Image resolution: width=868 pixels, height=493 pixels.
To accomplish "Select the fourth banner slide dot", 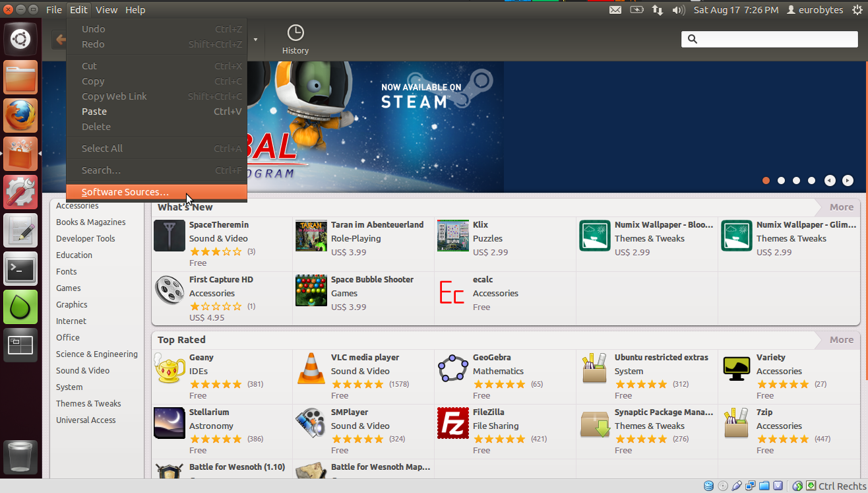I will [x=811, y=180].
